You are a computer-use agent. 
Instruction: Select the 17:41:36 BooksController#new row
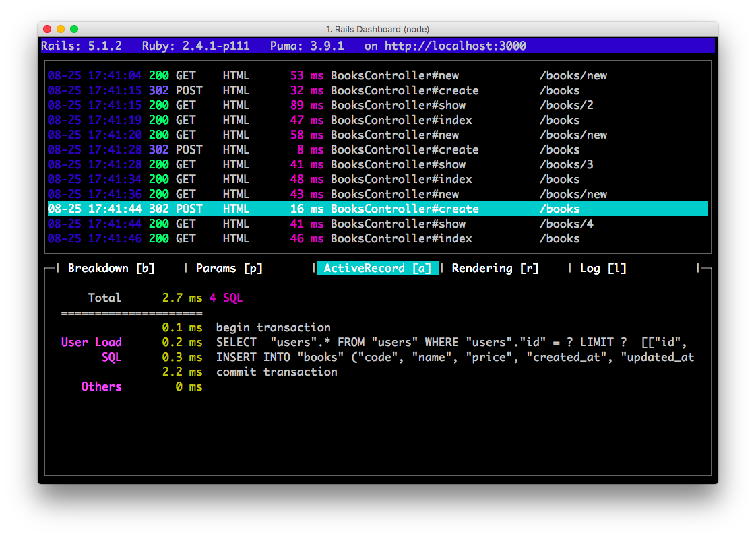pyautogui.click(x=377, y=194)
